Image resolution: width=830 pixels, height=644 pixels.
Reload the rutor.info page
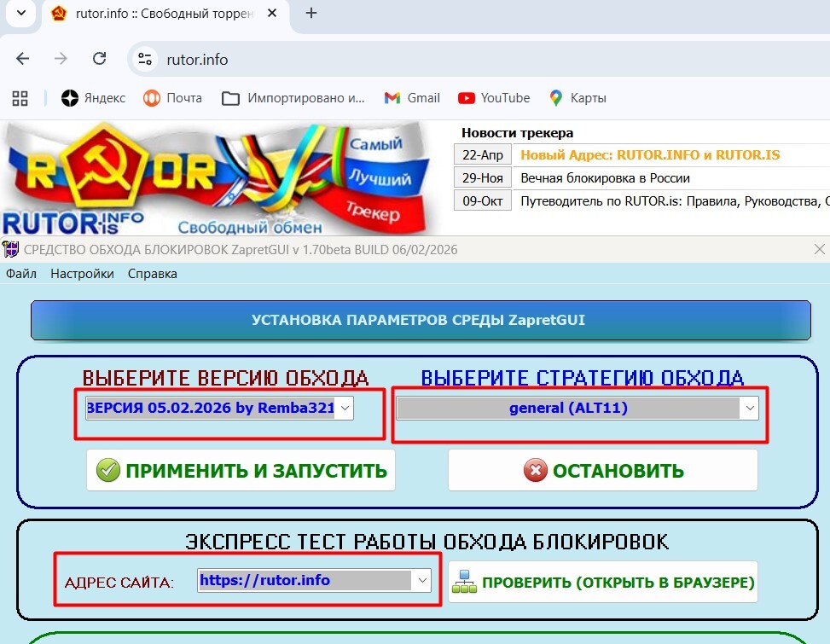coord(100,58)
